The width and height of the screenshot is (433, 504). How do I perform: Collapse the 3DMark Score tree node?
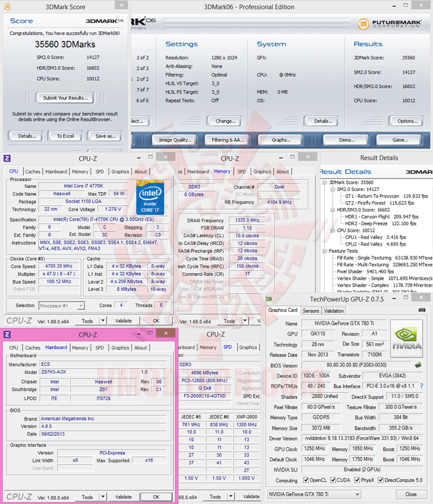(x=325, y=182)
